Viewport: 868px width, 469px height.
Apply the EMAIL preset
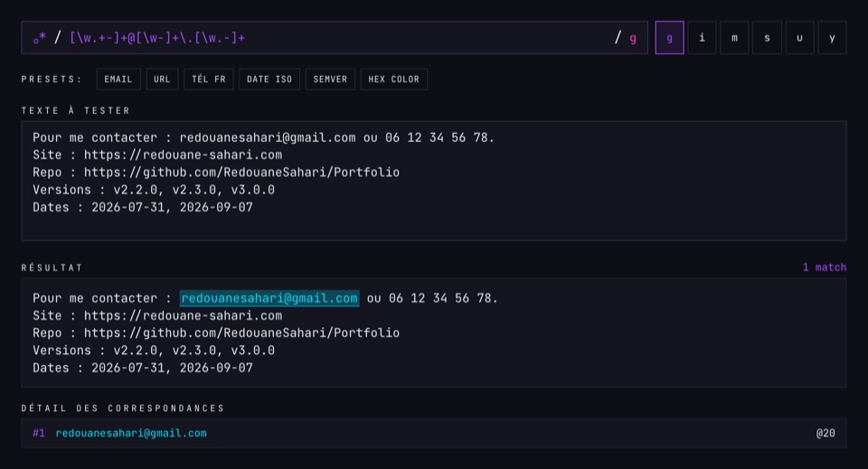pyautogui.click(x=118, y=80)
